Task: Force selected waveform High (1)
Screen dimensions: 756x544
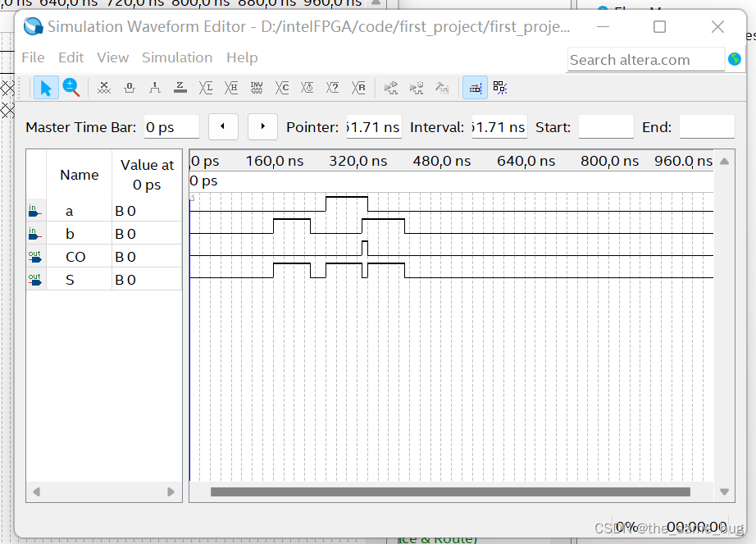Action: pos(155,88)
